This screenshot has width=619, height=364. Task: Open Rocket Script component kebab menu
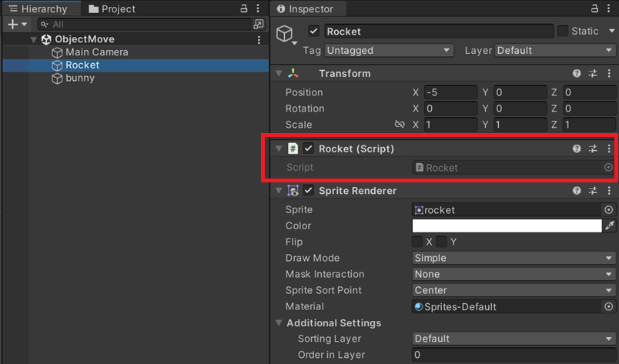[608, 149]
